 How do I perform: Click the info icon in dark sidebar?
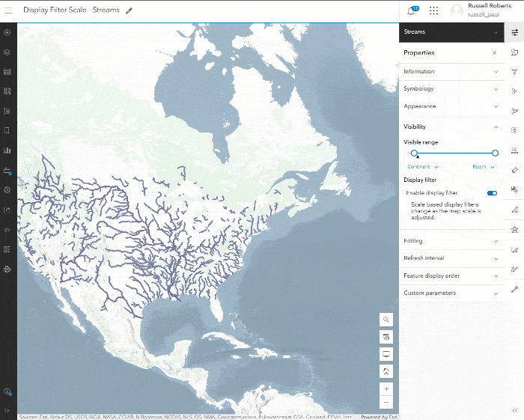pyautogui.click(x=7, y=392)
